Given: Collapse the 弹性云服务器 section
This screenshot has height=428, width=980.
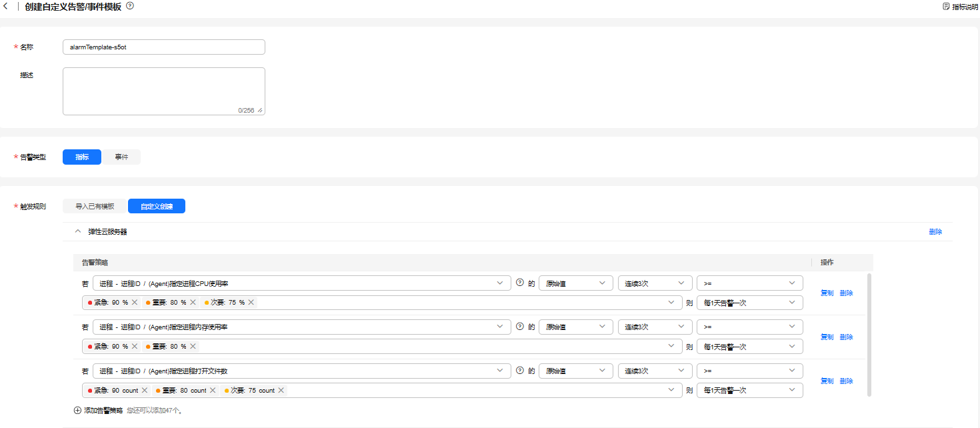Looking at the screenshot, I should [79, 232].
